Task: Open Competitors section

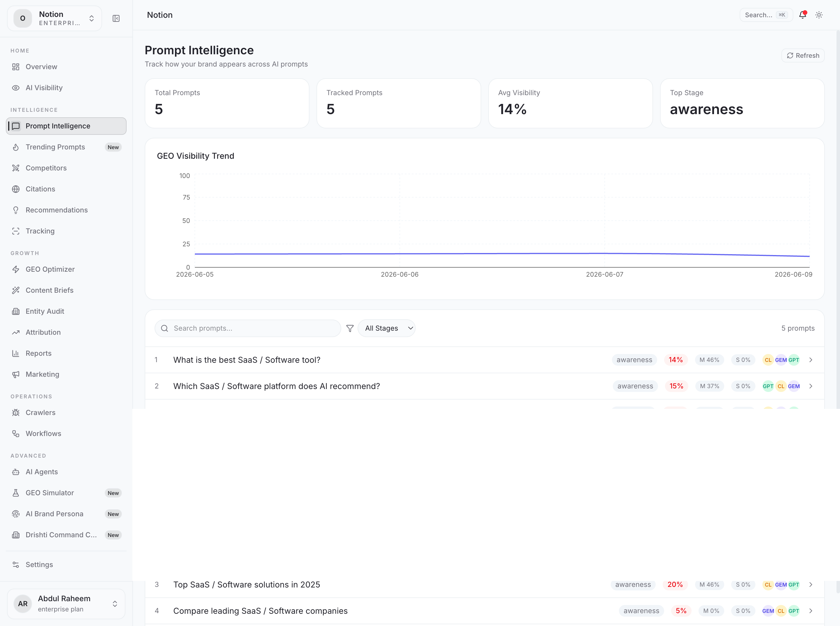Action: [66, 168]
